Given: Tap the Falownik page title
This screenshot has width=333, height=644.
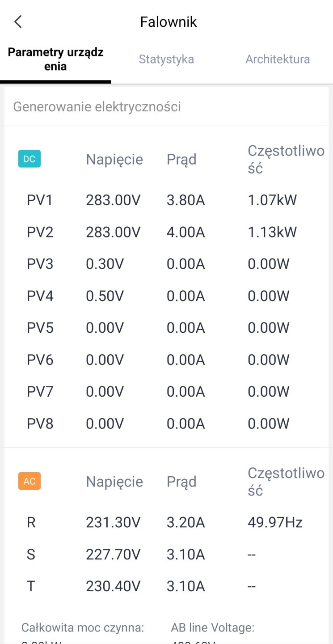Looking at the screenshot, I should [169, 22].
